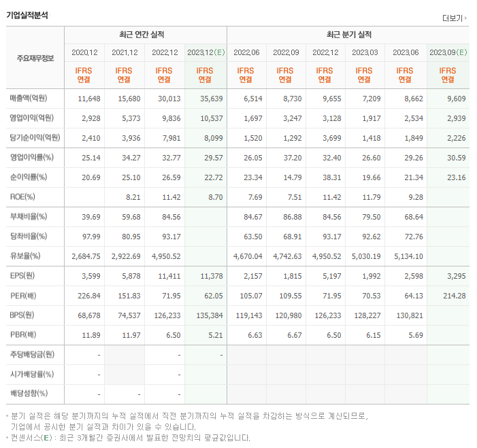This screenshot has width=477, height=448.
Task: Select debt ratio value 39.69
Action: (91, 217)
